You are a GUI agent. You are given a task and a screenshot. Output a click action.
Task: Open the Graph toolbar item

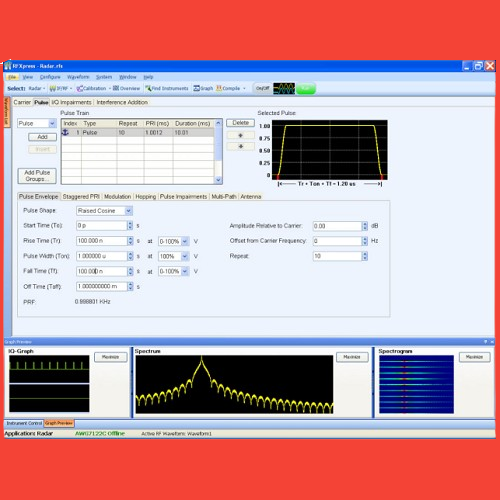pos(203,88)
